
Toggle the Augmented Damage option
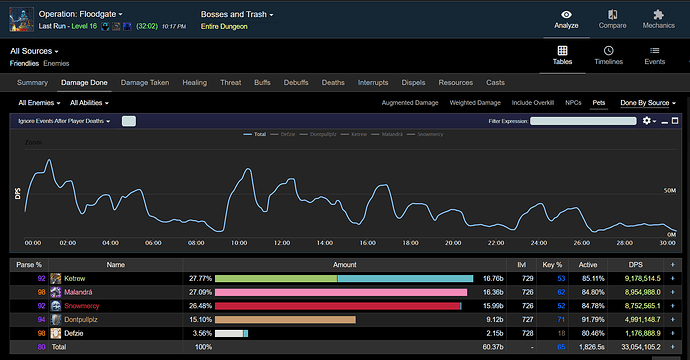pyautogui.click(x=410, y=103)
